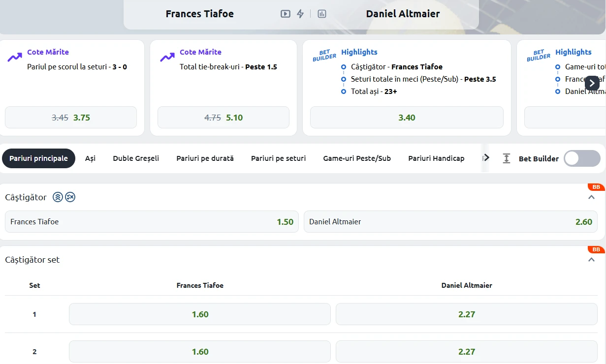Open match statistics chart icon
Screen dimensions: 606x364
[x=322, y=14]
